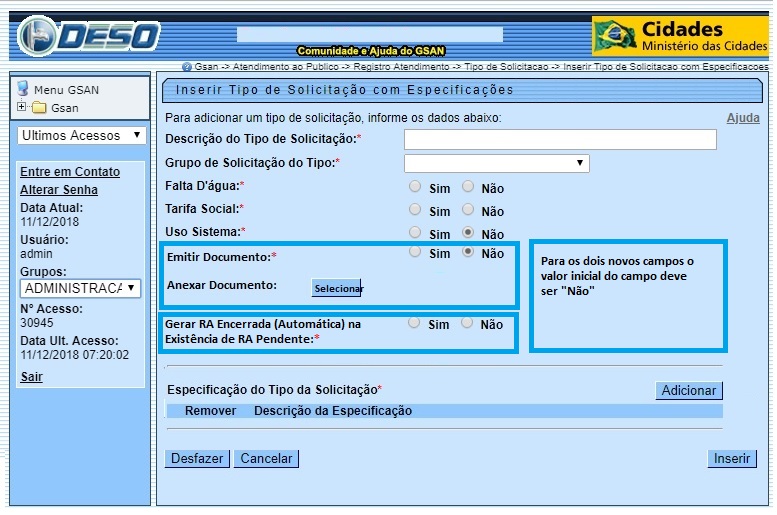Open Entre em Contato link
The width and height of the screenshot is (777, 515).
pyautogui.click(x=70, y=172)
